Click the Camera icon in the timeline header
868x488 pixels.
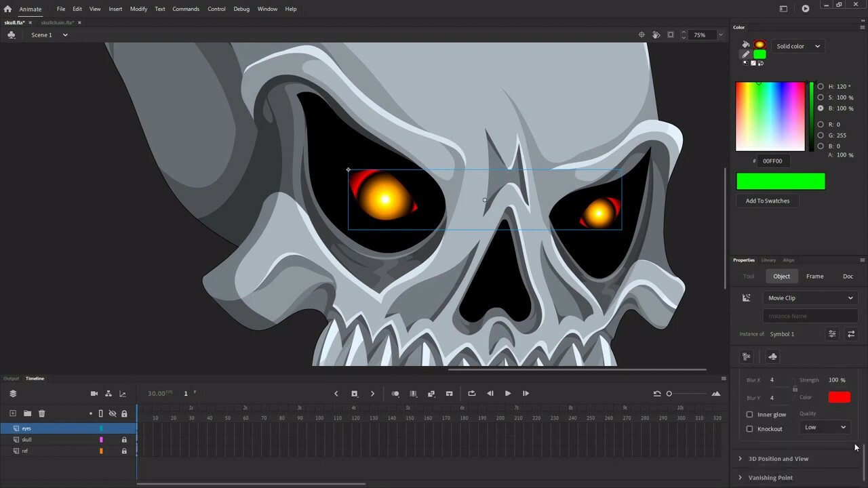pos(94,393)
